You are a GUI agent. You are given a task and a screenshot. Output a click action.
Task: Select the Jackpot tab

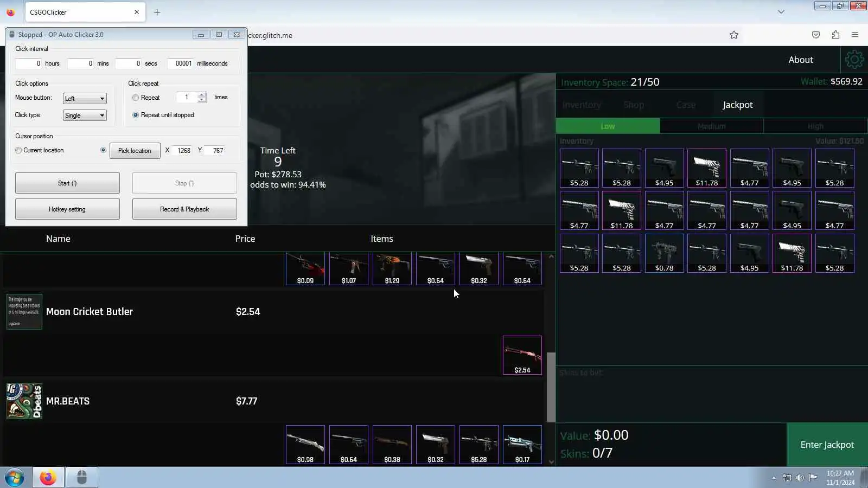pyautogui.click(x=738, y=105)
